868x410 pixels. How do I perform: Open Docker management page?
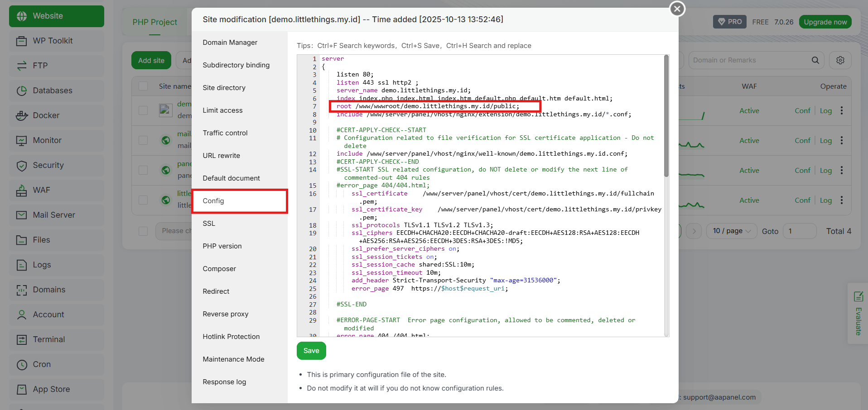pyautogui.click(x=57, y=115)
